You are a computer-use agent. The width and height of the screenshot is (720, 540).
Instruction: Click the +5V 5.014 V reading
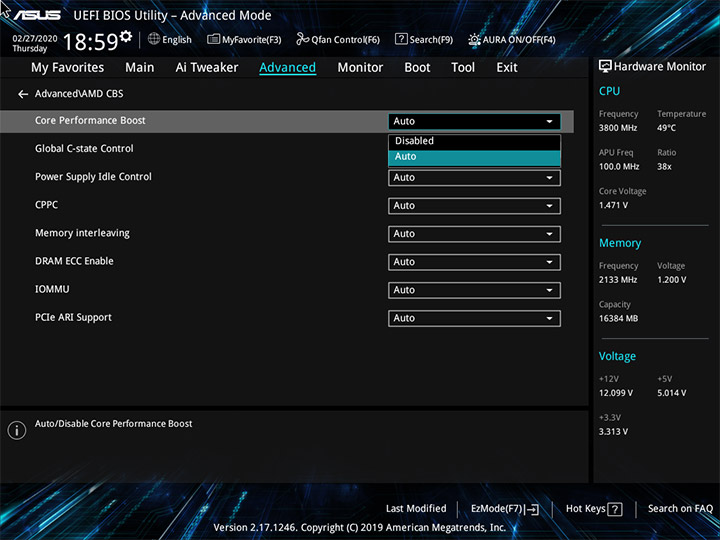(671, 394)
